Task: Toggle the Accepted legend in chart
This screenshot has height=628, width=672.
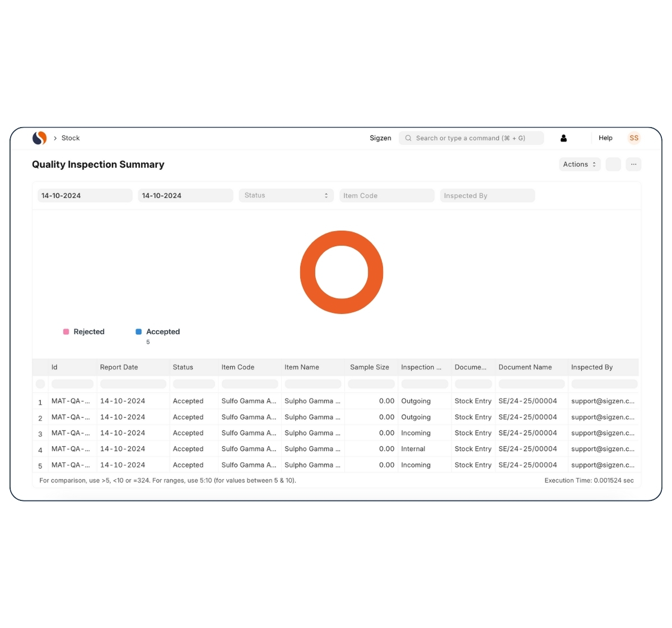Action: point(158,332)
